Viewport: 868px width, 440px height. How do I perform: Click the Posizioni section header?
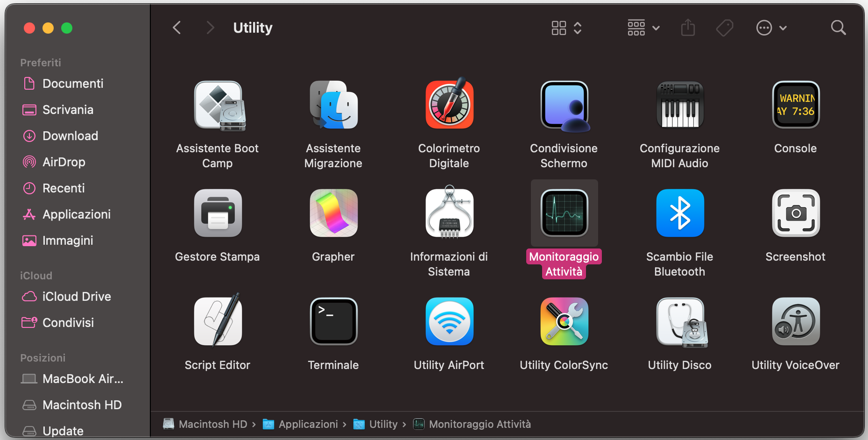tap(42, 358)
